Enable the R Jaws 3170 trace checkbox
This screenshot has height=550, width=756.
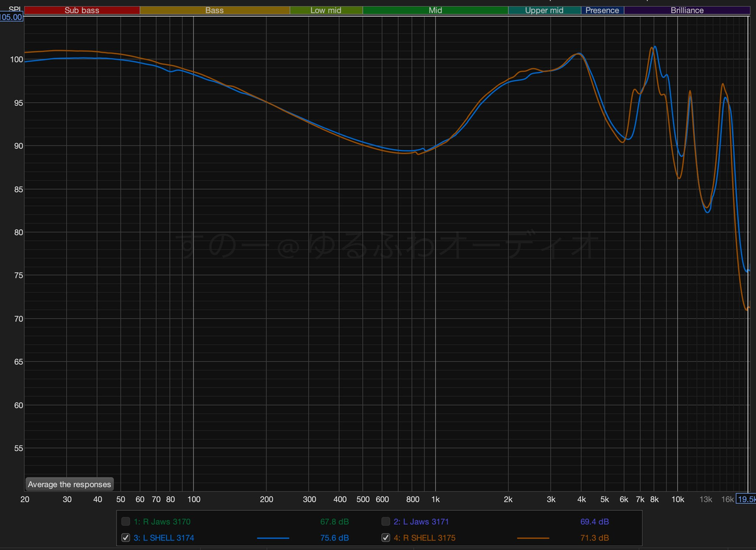[126, 522]
